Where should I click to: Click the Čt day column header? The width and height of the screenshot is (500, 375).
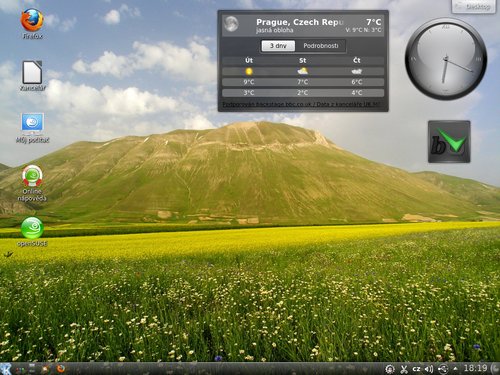(357, 60)
